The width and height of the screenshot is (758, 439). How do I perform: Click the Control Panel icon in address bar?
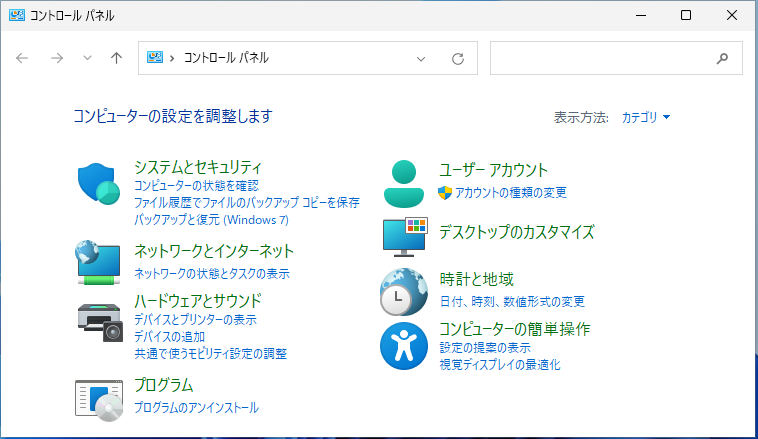coord(155,58)
